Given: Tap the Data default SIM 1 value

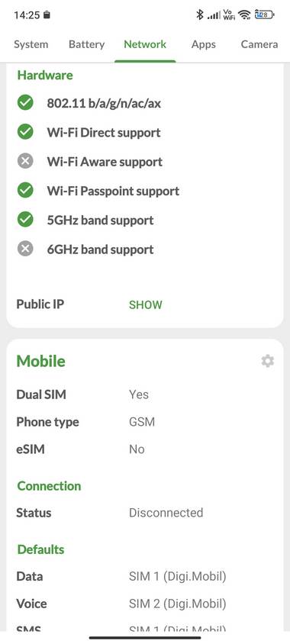Looking at the screenshot, I should click(178, 576).
